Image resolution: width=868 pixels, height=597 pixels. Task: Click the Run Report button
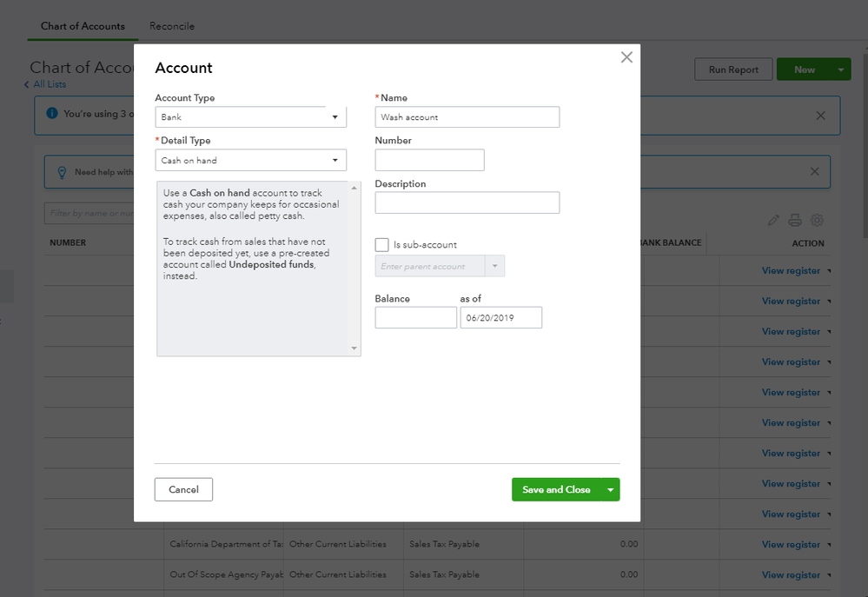coord(733,70)
